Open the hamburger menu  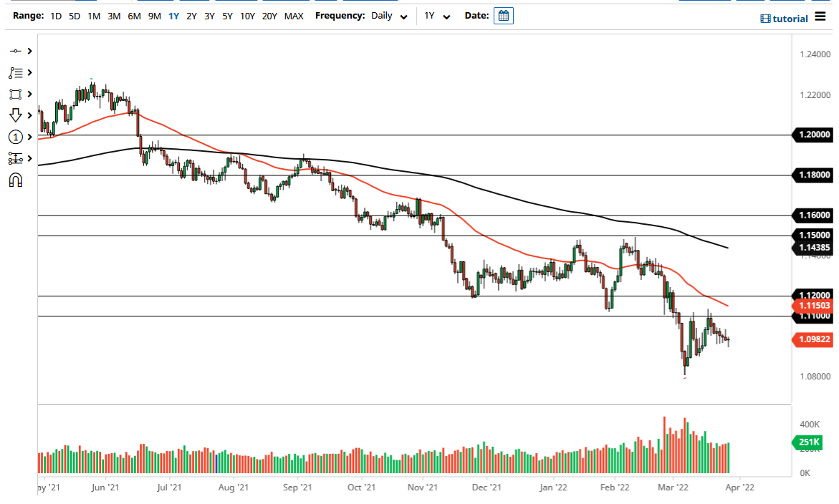pos(820,16)
